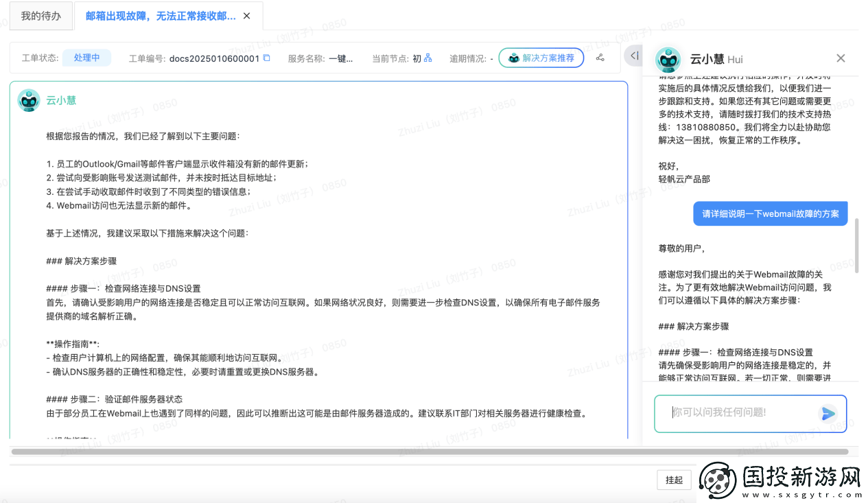868x503 pixels.
Task: Click the ### 解决方案步骤 heading in main panel
Action: click(81, 261)
